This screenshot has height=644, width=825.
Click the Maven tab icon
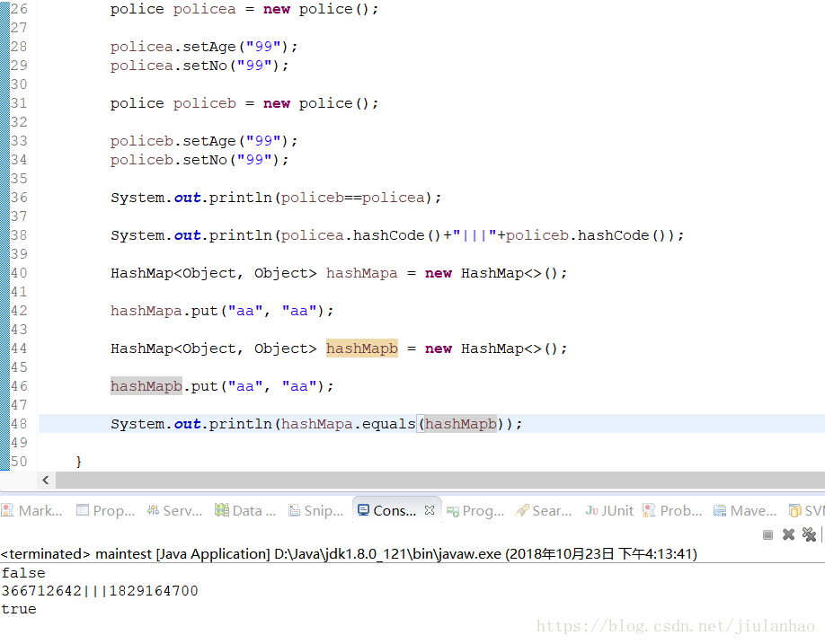pos(720,510)
